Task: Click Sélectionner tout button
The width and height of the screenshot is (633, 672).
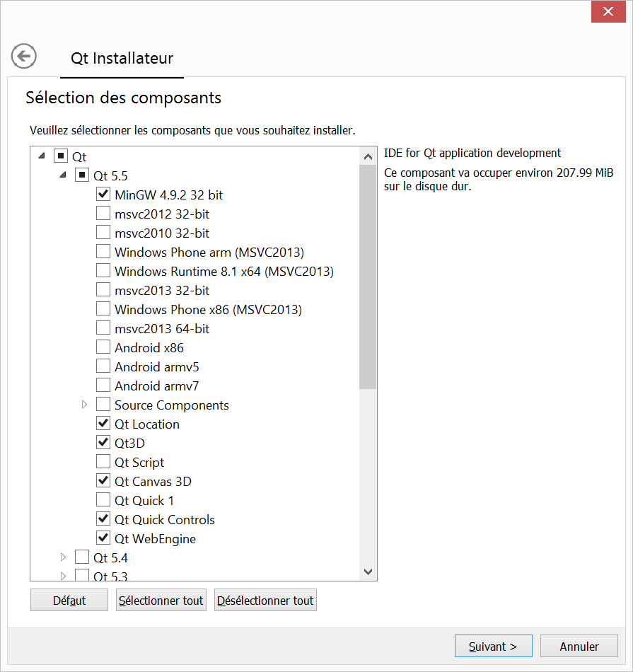Action: pyautogui.click(x=161, y=600)
